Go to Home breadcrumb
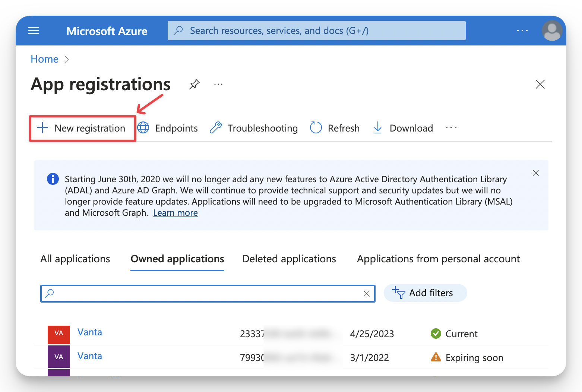582x392 pixels. (45, 59)
